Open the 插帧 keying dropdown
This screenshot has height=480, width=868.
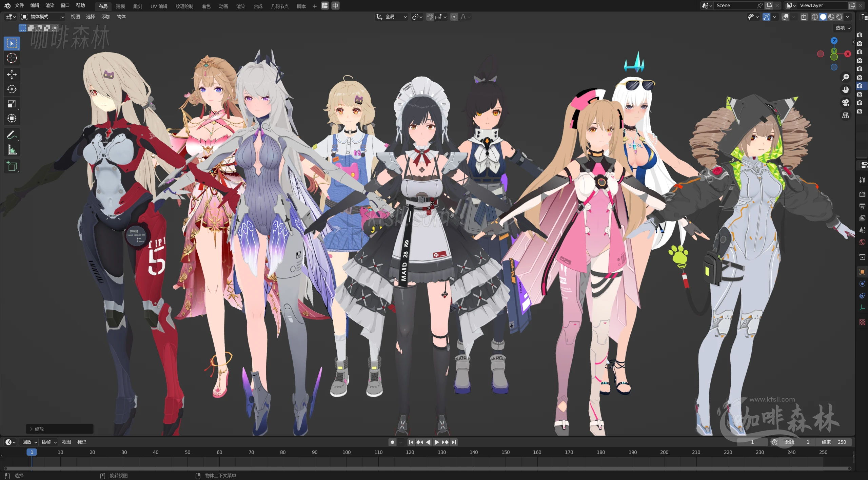click(49, 442)
